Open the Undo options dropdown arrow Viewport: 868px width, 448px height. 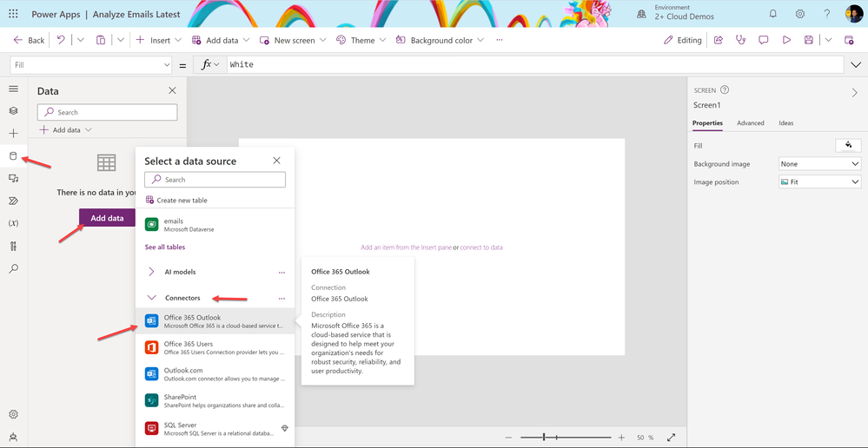80,40
